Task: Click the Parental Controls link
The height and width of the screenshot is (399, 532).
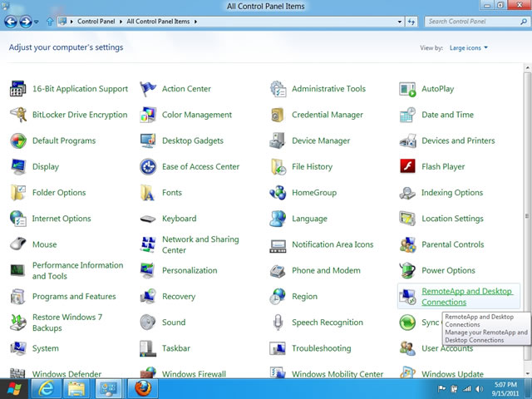Action: coord(452,244)
